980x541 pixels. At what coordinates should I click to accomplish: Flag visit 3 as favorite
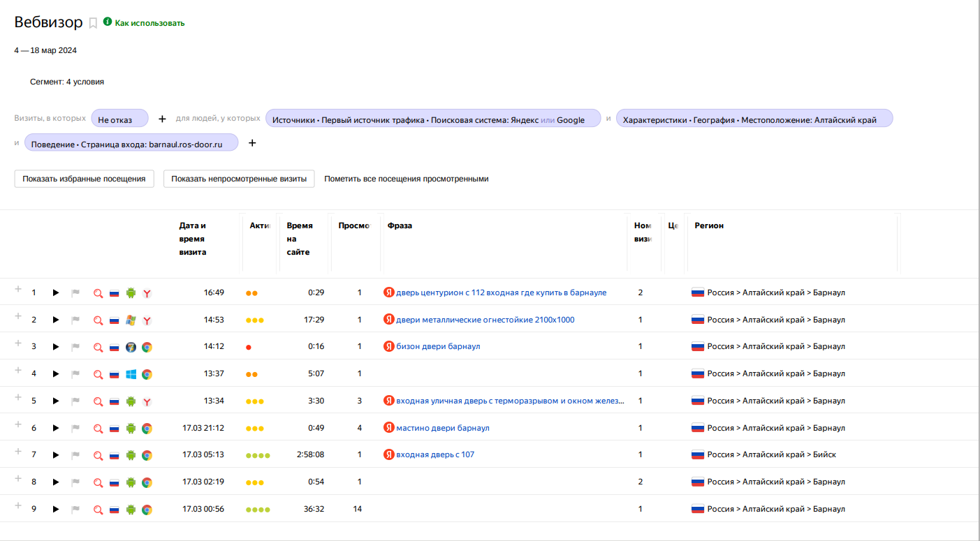(x=75, y=347)
